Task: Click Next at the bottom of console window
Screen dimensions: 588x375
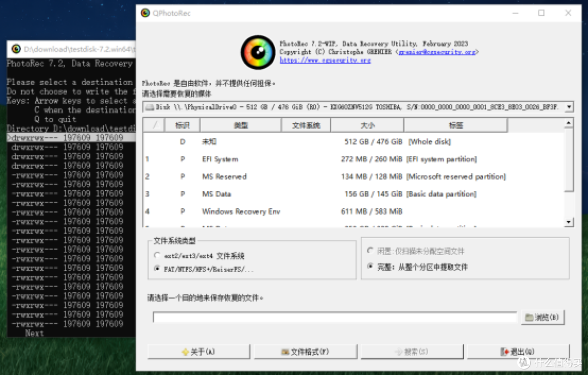Action: tap(34, 333)
